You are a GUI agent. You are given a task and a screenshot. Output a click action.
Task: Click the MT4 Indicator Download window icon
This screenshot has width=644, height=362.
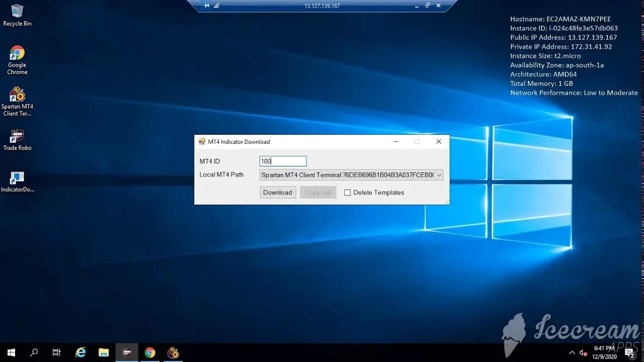[202, 142]
